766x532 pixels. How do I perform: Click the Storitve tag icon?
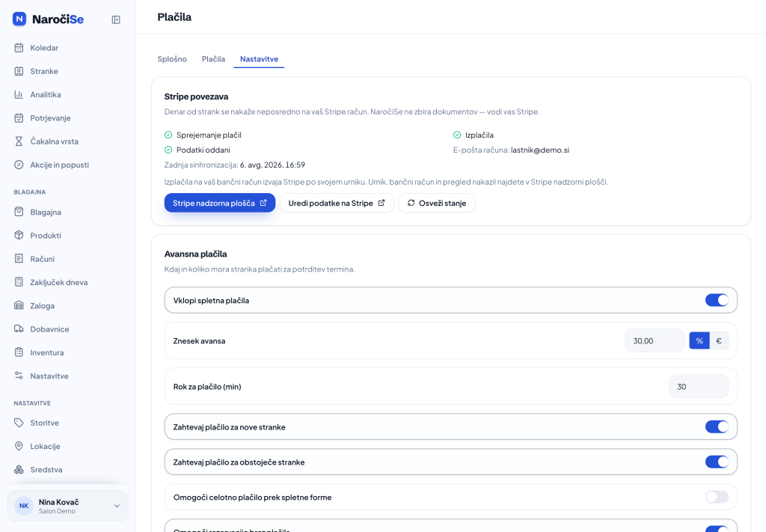click(19, 423)
